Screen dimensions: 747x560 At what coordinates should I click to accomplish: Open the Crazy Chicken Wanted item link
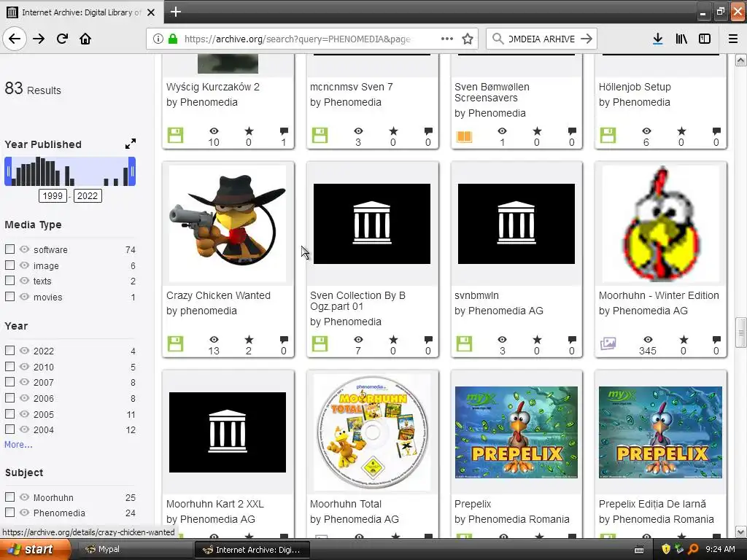[x=218, y=295]
